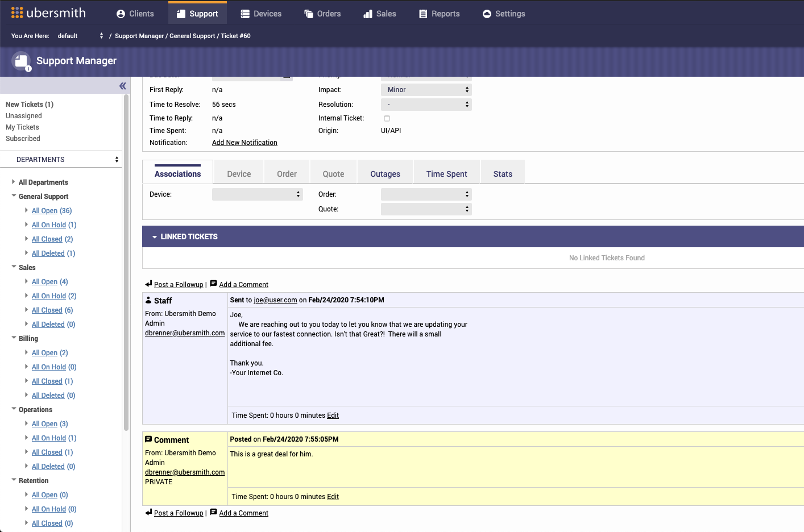Open the Clients menu in the top navbar
The width and height of the screenshot is (804, 532).
135,14
